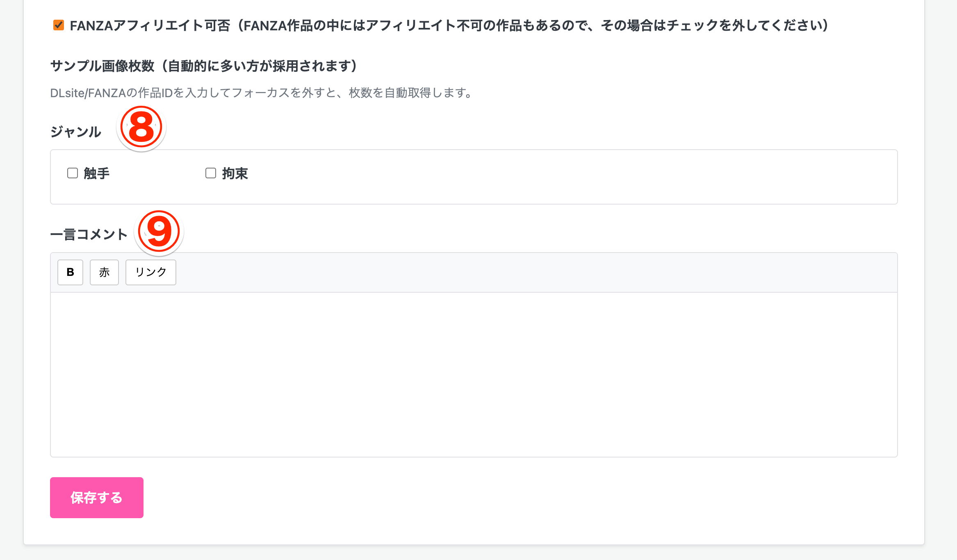The width and height of the screenshot is (957, 560).
Task: Click empty toolbar area right of リンク
Action: click(x=533, y=272)
